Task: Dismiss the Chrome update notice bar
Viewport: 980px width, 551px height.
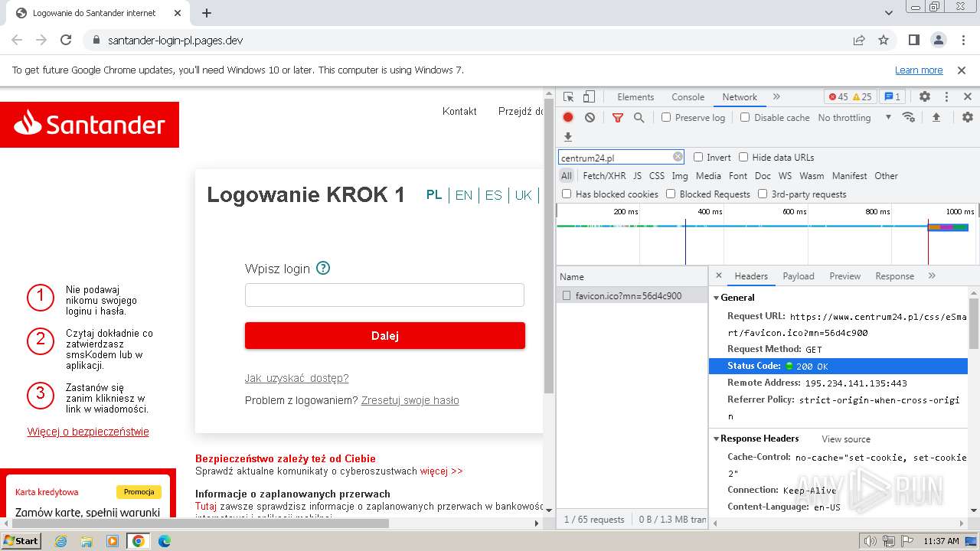Action: [962, 70]
